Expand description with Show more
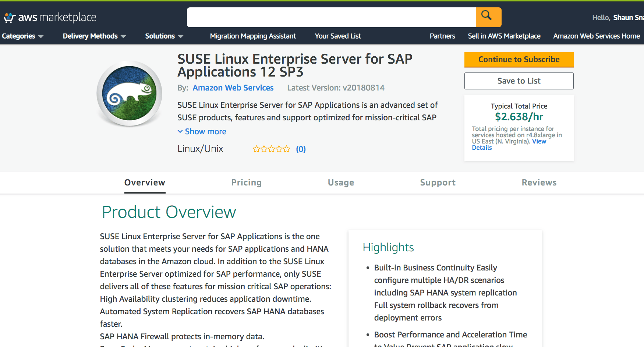Screen dimensions: 644x347 tap(202, 131)
